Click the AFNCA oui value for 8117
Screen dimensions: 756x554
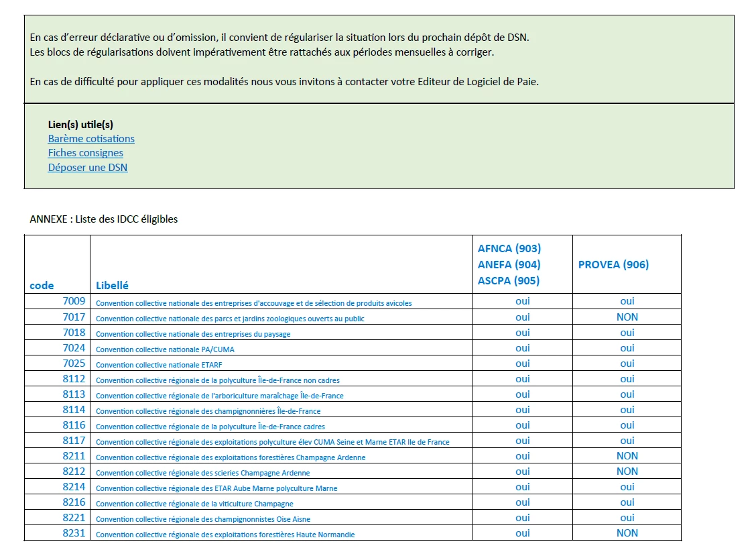point(522,441)
